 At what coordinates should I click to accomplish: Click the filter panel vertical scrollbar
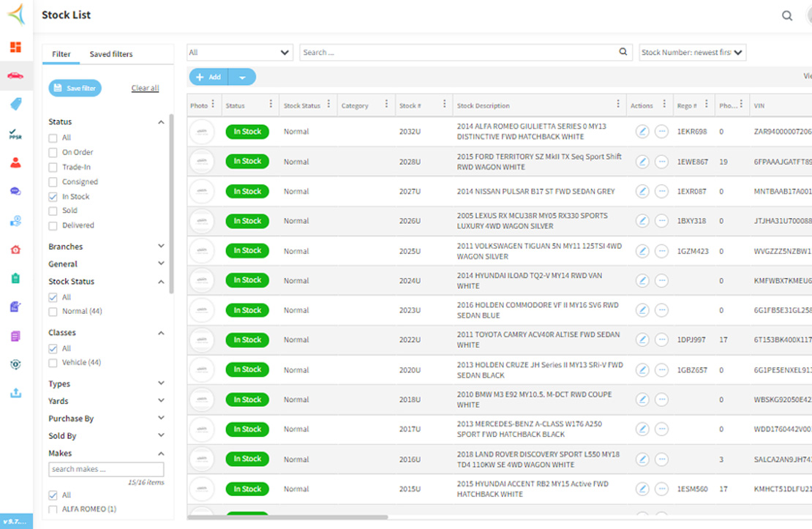pyautogui.click(x=171, y=203)
